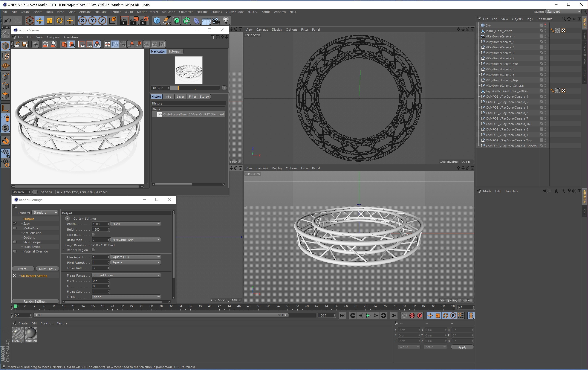Viewport: 588px width, 370px height.
Task: Enable the Multi-Pass checkbox
Action: click(15, 228)
